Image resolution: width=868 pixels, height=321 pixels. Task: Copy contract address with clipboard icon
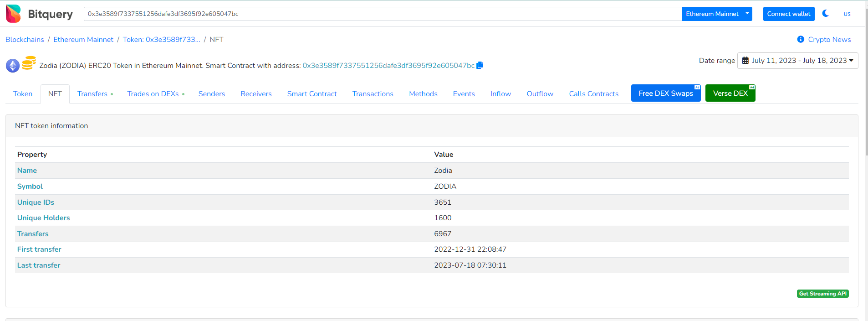(x=480, y=65)
